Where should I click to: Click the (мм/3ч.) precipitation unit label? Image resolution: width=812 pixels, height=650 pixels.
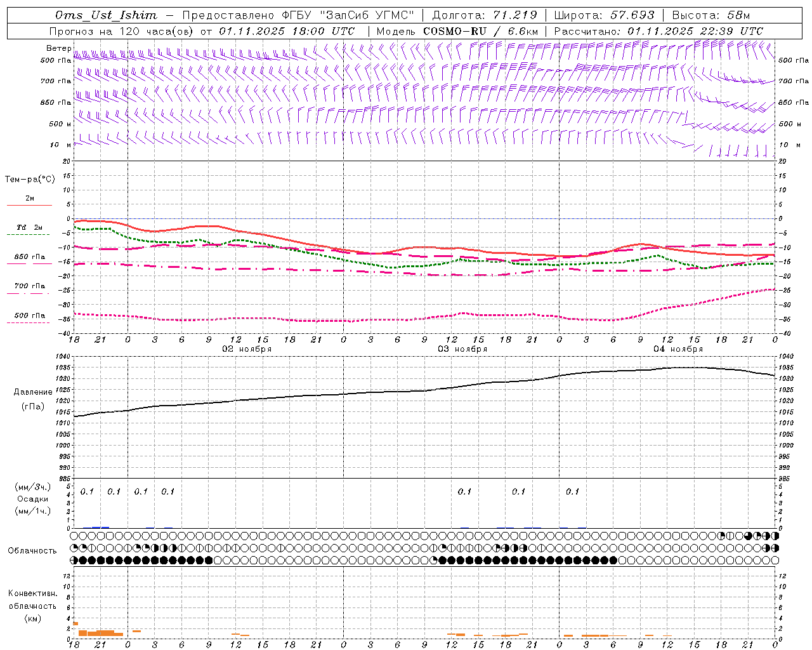tap(32, 487)
